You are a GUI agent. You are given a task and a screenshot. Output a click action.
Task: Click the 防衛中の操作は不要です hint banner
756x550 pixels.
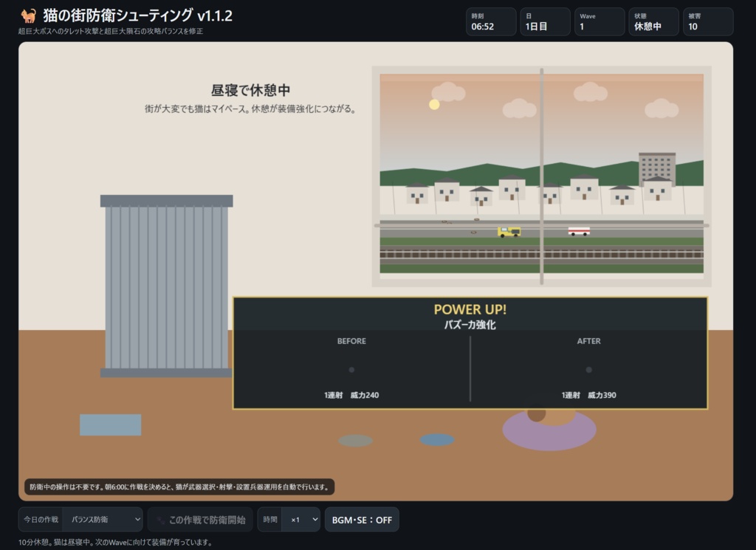pos(179,487)
